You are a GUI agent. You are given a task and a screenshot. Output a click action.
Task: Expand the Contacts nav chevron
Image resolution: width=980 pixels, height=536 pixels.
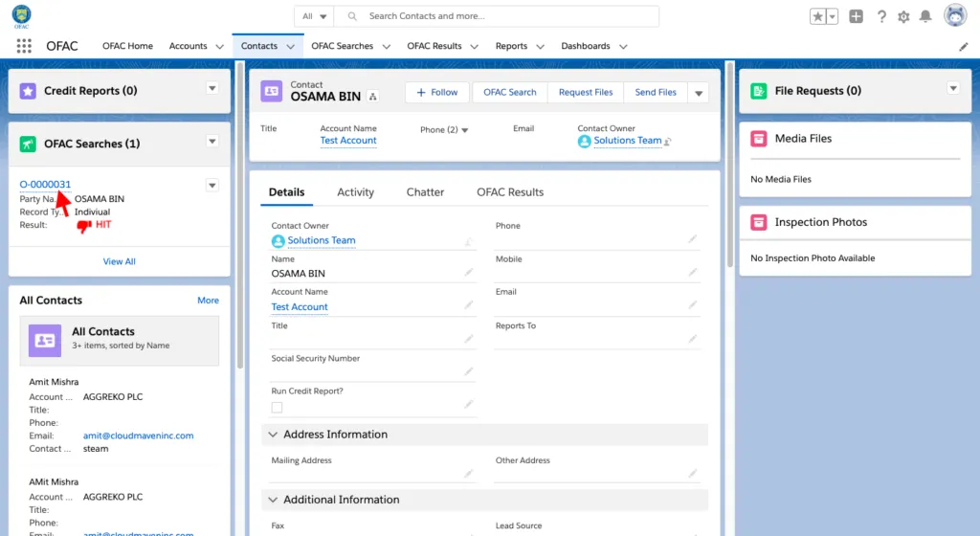click(x=291, y=47)
